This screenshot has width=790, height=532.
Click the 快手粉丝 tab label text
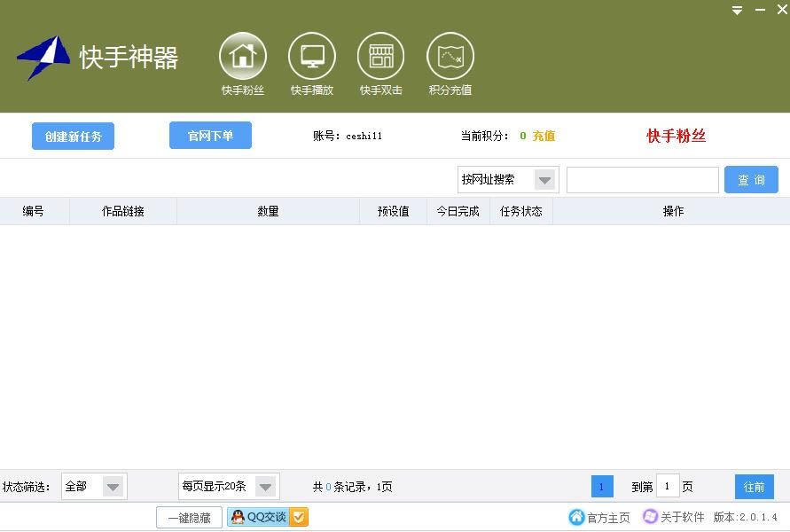point(243,90)
